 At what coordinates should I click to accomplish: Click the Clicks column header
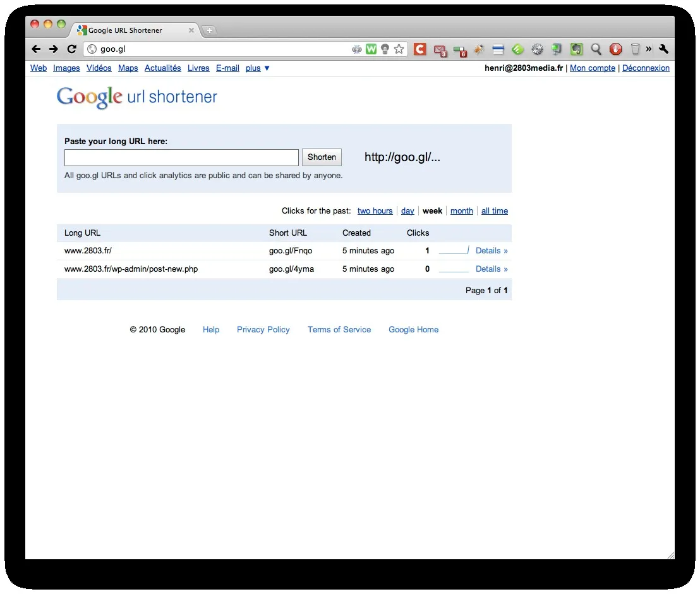pos(418,233)
